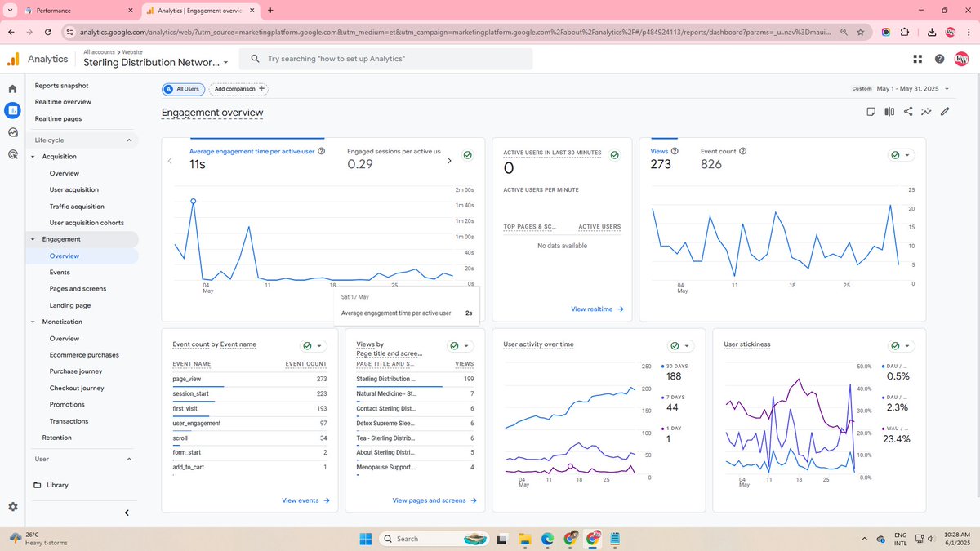Open Chrome extensions puzzle icon
980x551 pixels.
click(905, 32)
